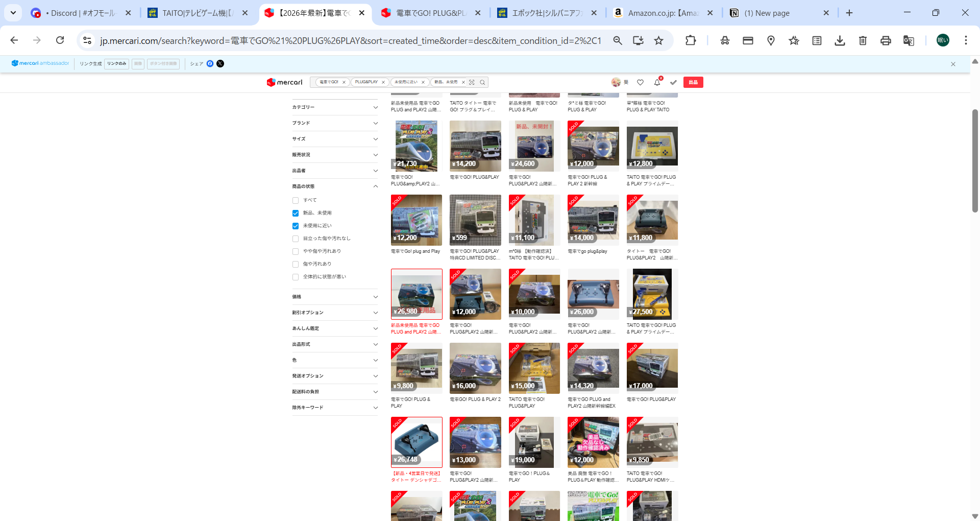This screenshot has width=980, height=521.
Task: Click the Mercari logo in the site header
Action: [x=285, y=82]
